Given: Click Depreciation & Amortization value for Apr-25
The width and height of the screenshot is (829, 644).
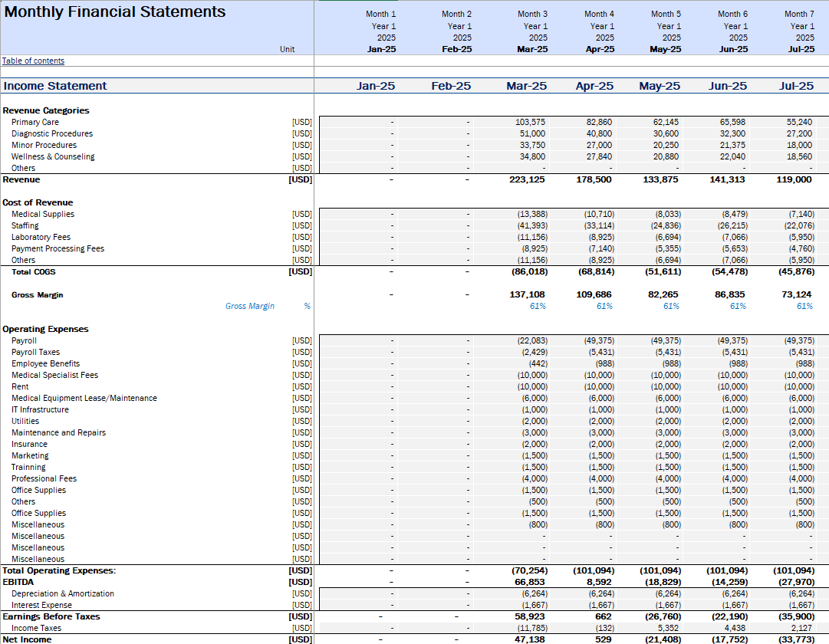Looking at the screenshot, I should pyautogui.click(x=599, y=594).
